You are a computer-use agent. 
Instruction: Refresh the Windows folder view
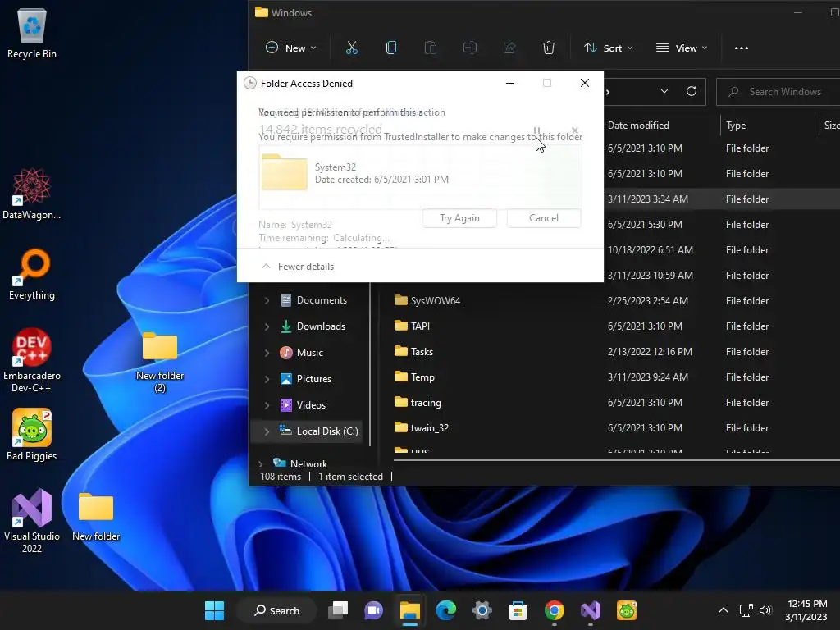692,92
